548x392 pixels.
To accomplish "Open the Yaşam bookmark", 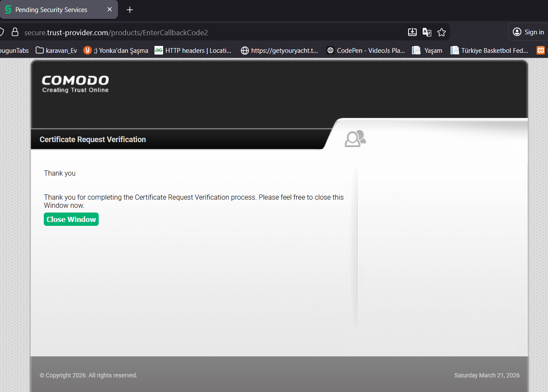I will [427, 51].
